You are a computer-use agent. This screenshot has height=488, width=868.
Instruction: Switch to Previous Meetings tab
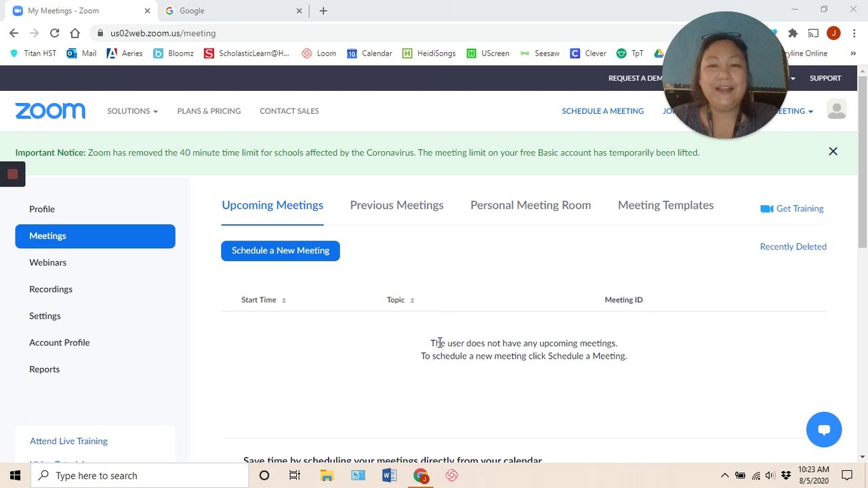click(396, 205)
